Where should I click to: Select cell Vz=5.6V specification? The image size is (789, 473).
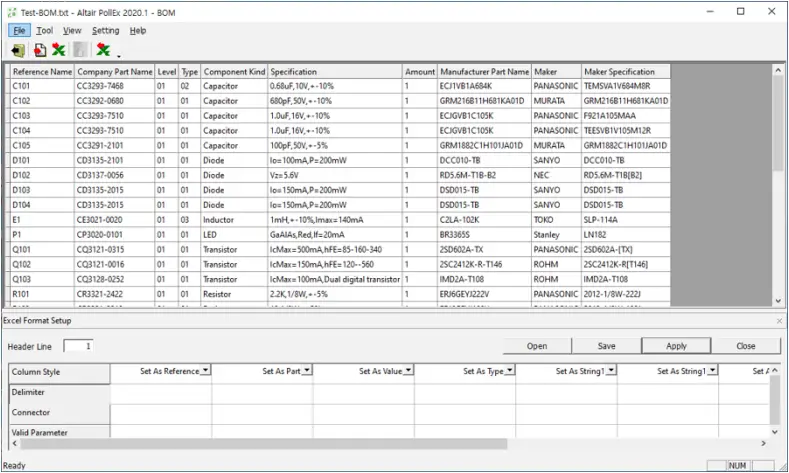(335, 175)
